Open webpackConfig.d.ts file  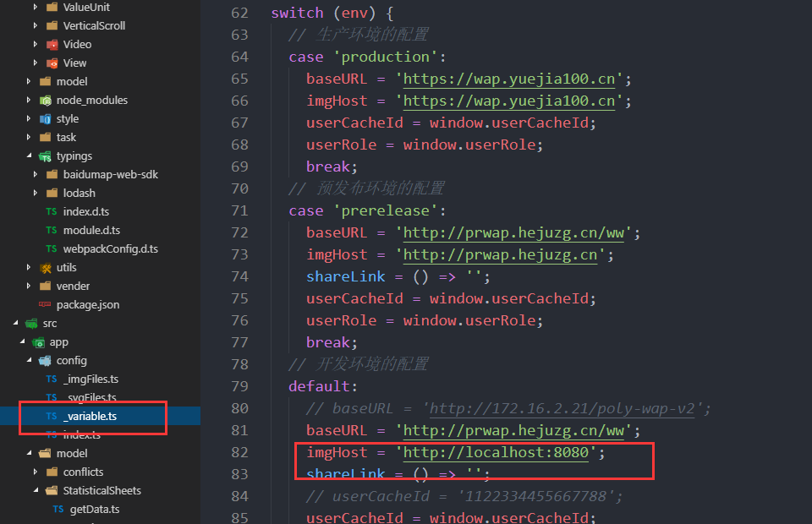(x=110, y=248)
